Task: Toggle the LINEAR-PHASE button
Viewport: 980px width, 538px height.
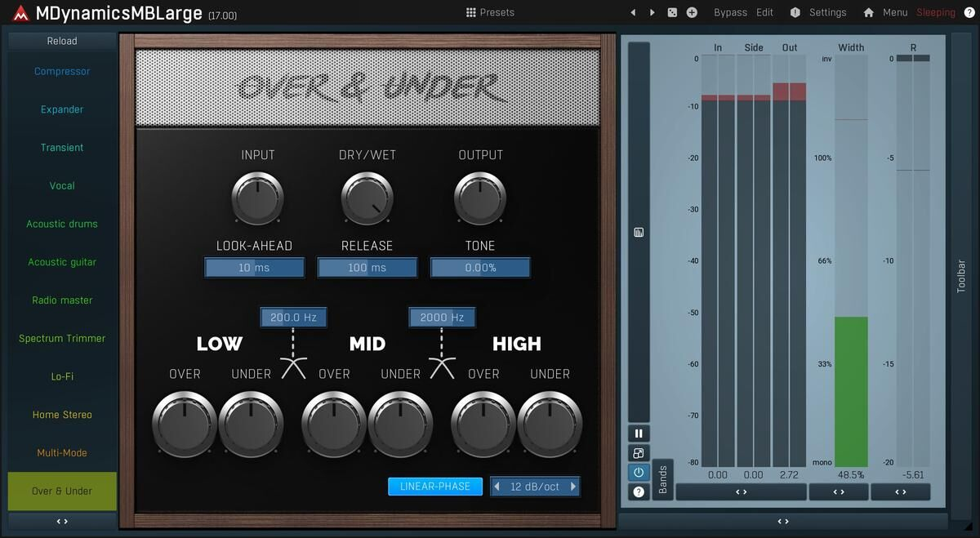Action: click(434, 487)
